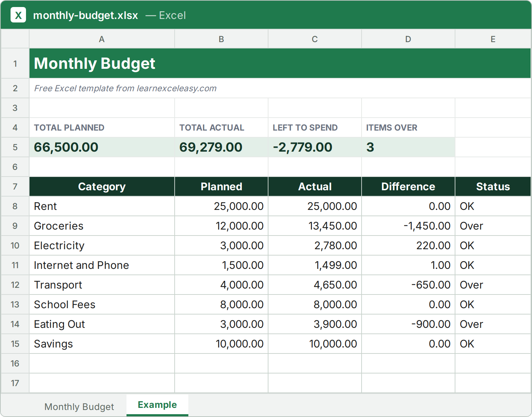Click the Category table header
Viewport: 532px width, 417px height.
[102, 186]
